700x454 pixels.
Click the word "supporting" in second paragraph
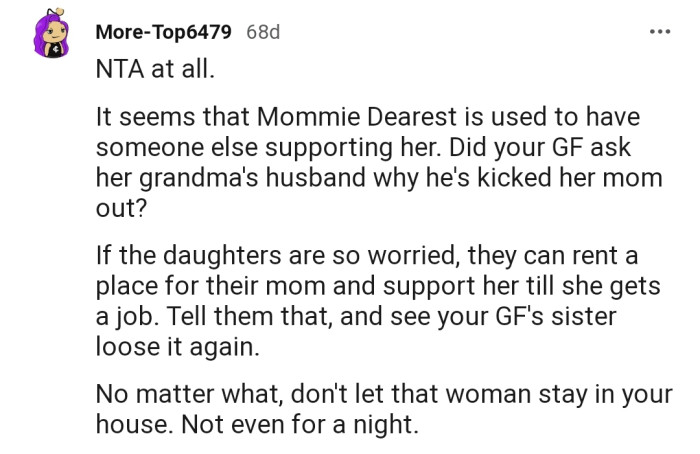pos(329,148)
